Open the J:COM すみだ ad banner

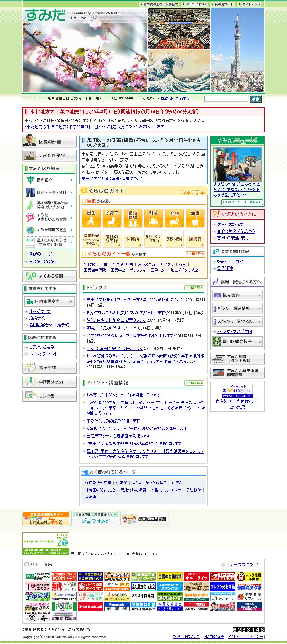(x=64, y=576)
